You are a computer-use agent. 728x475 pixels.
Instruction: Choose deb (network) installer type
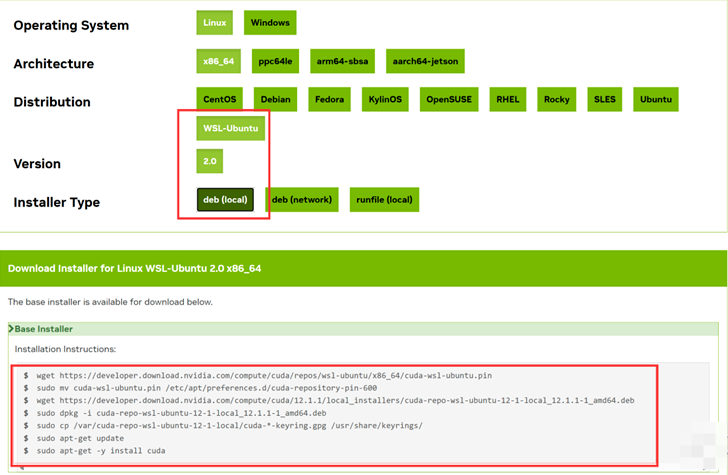click(302, 200)
